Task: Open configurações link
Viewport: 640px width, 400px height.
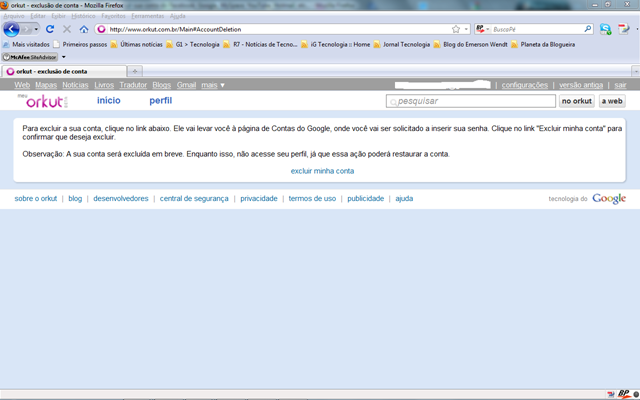Action: 524,85
